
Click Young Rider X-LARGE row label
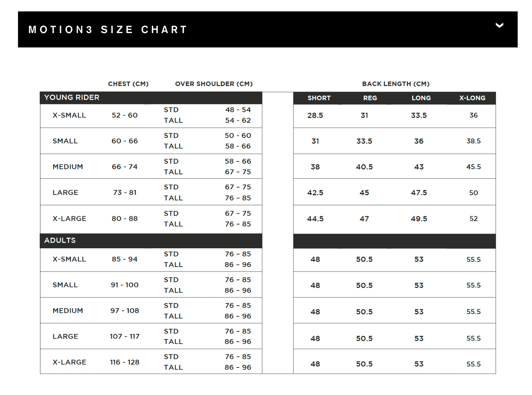tap(69, 218)
